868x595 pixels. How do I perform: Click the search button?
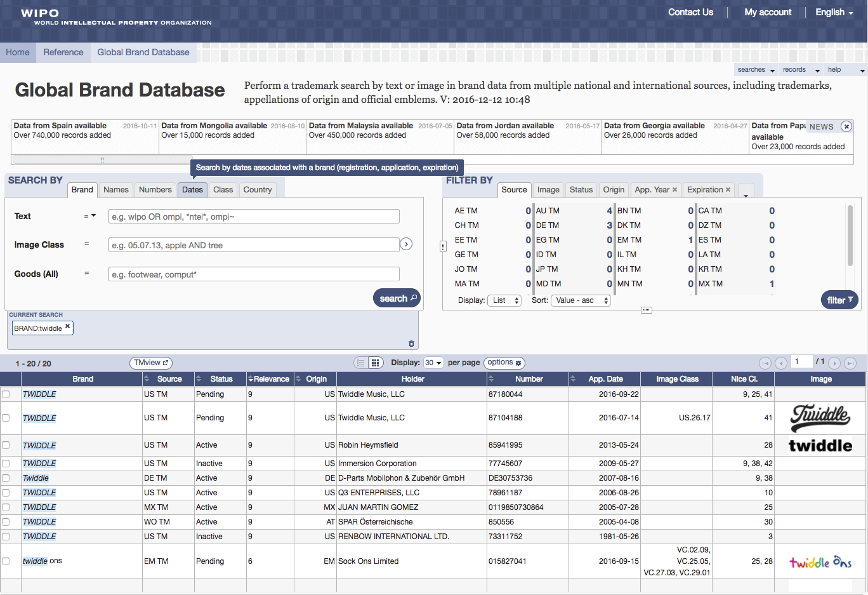click(x=397, y=298)
